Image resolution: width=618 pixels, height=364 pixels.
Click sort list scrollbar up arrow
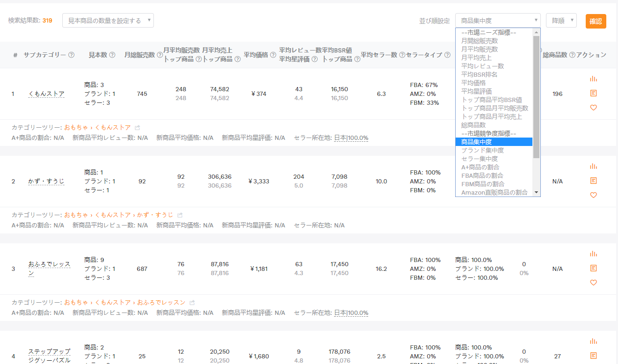pyautogui.click(x=536, y=32)
